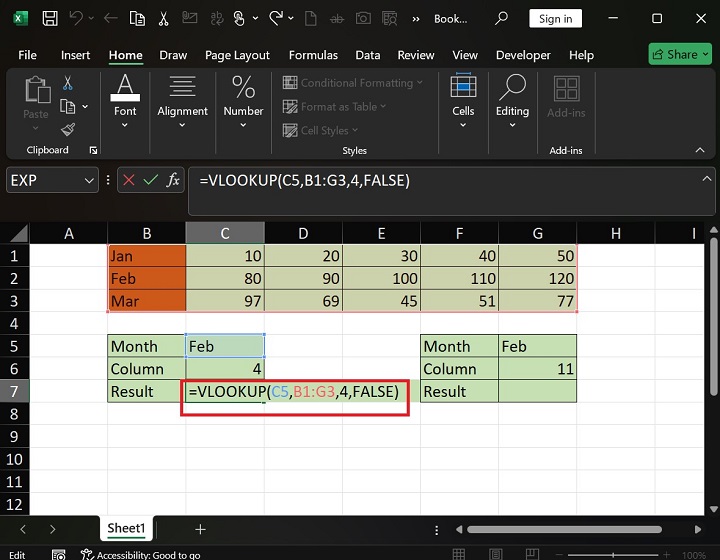Switch to the Formulas tab
Screen dimensions: 720x560
pyautogui.click(x=313, y=55)
